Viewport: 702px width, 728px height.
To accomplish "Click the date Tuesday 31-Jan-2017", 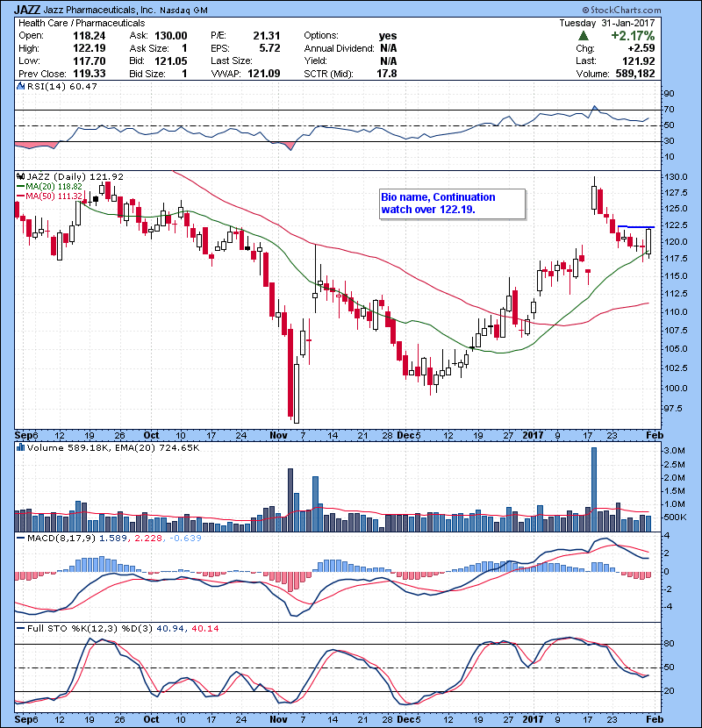I will [x=606, y=23].
